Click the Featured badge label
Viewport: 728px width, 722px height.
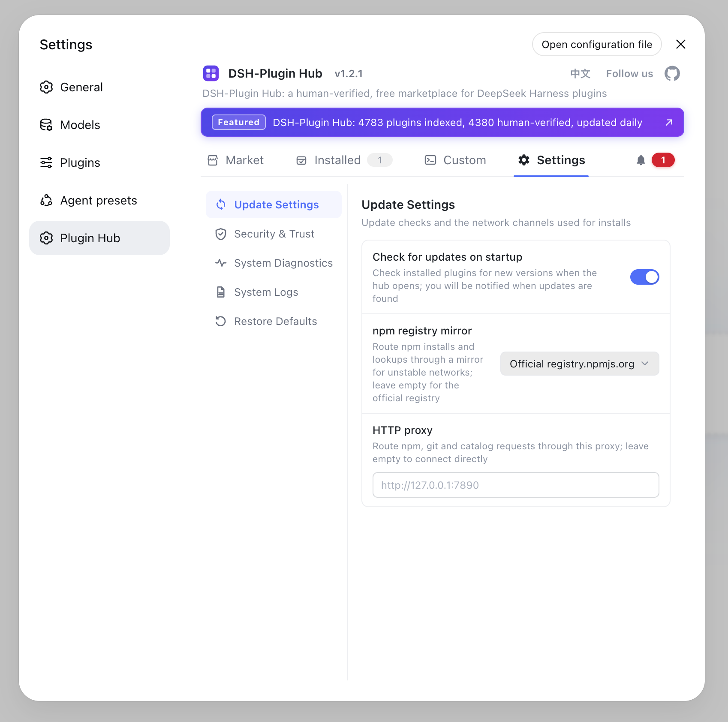coord(239,122)
